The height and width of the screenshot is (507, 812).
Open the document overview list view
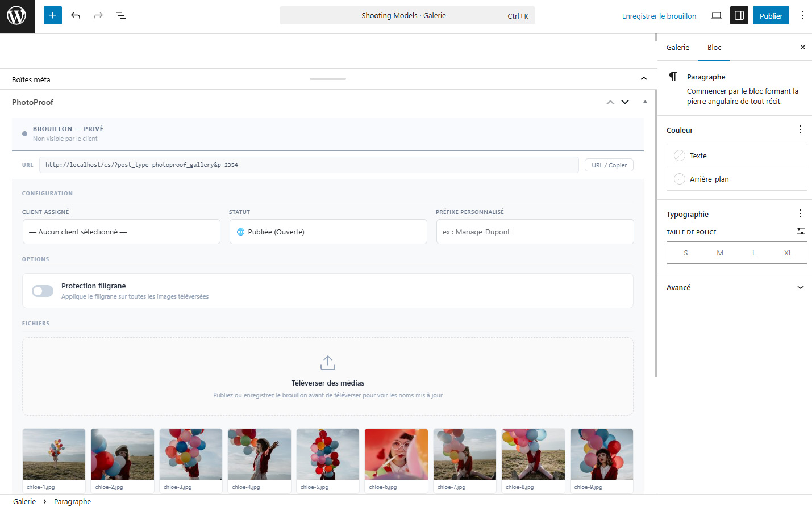point(120,15)
